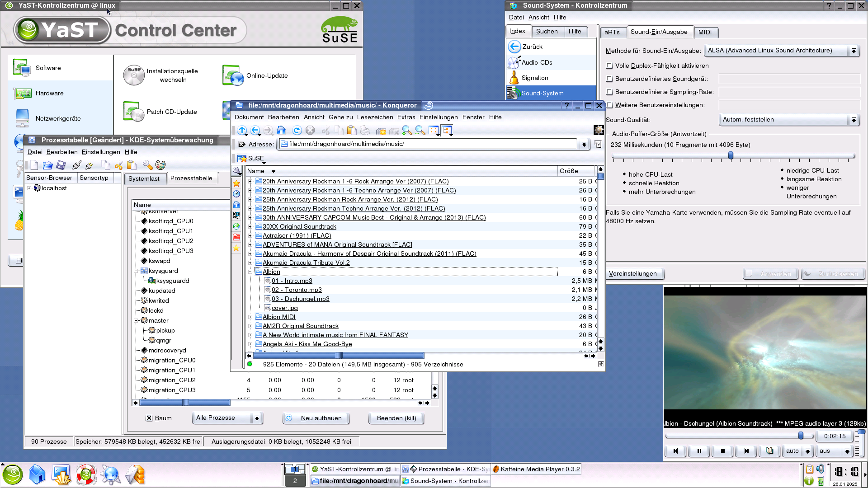This screenshot has height=488, width=868.
Task: Open Ansicht menu in Sound-System Kontrollzentrum
Action: pos(538,18)
